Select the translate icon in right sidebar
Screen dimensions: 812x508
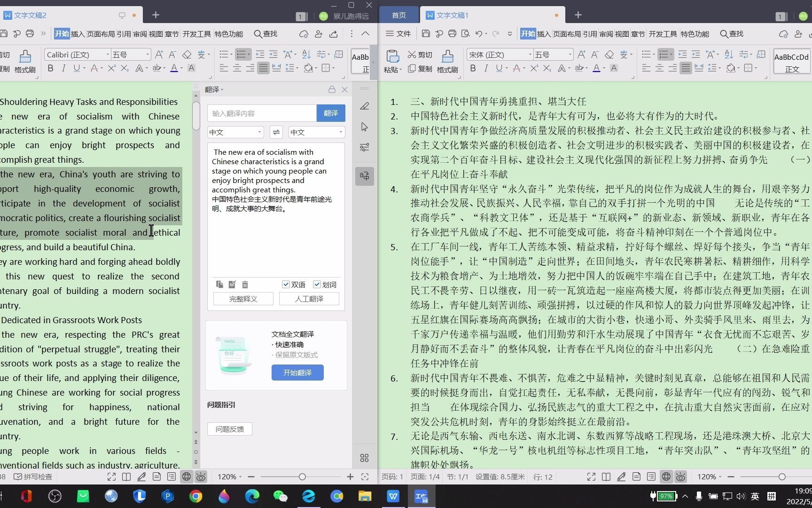365,176
